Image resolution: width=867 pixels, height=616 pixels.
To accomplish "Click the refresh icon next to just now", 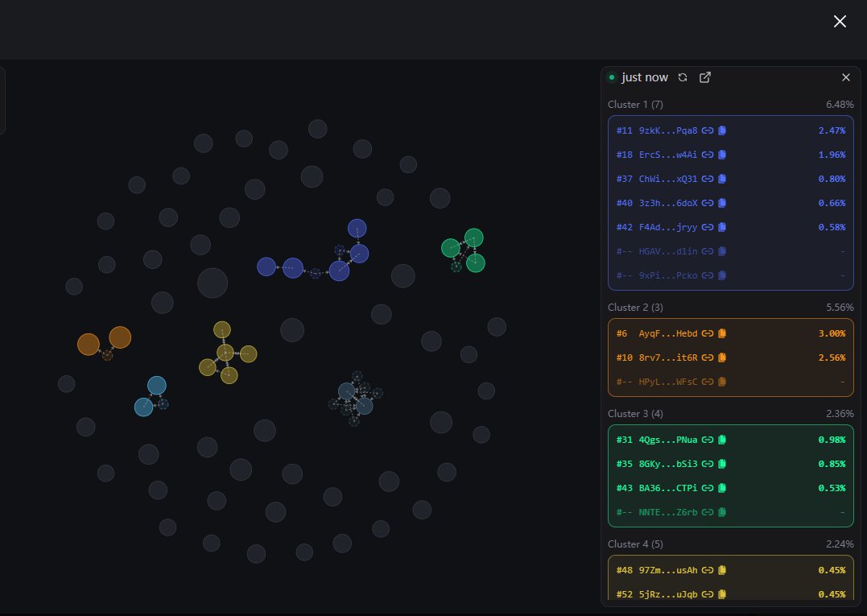I will point(683,77).
